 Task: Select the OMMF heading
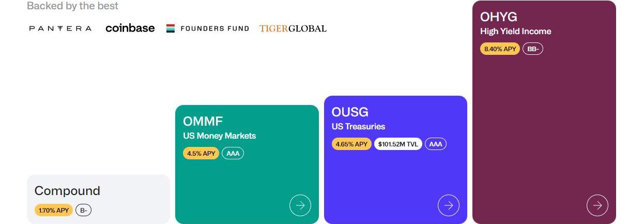tap(203, 121)
